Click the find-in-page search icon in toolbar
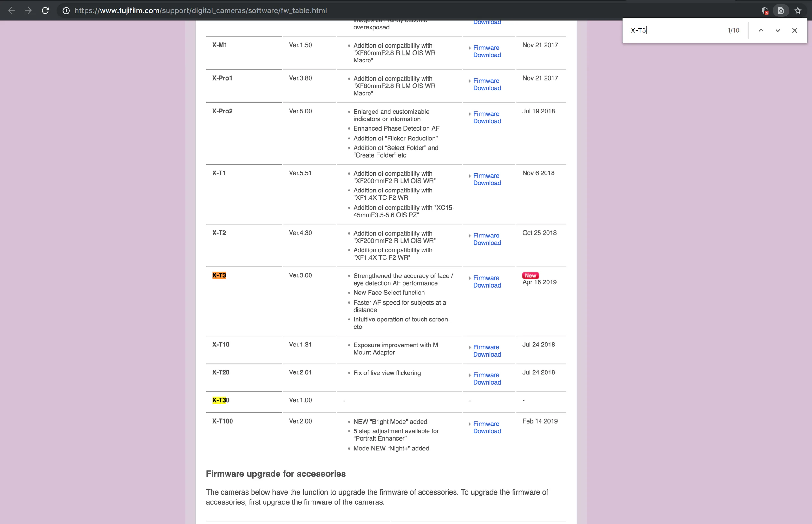The width and height of the screenshot is (812, 524). click(x=781, y=10)
